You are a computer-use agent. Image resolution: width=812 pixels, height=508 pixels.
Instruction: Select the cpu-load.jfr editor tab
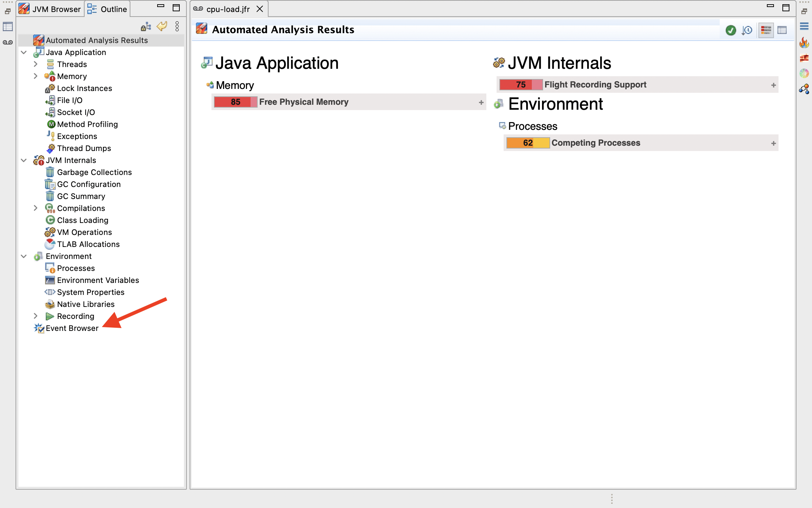point(228,9)
